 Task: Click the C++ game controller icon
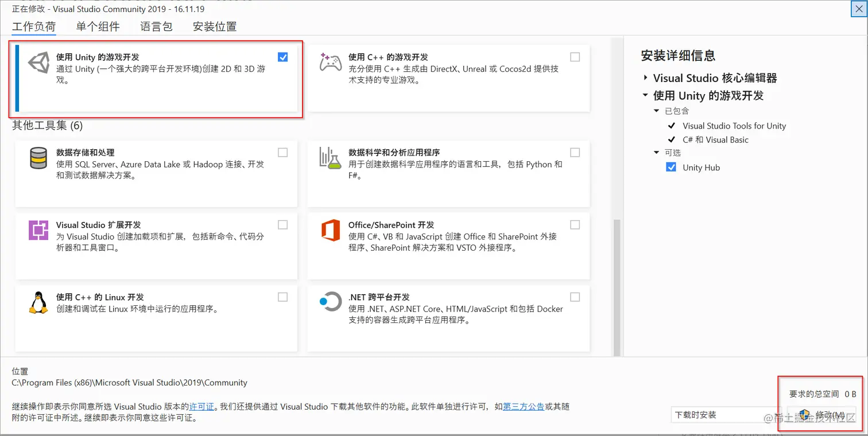coord(331,62)
